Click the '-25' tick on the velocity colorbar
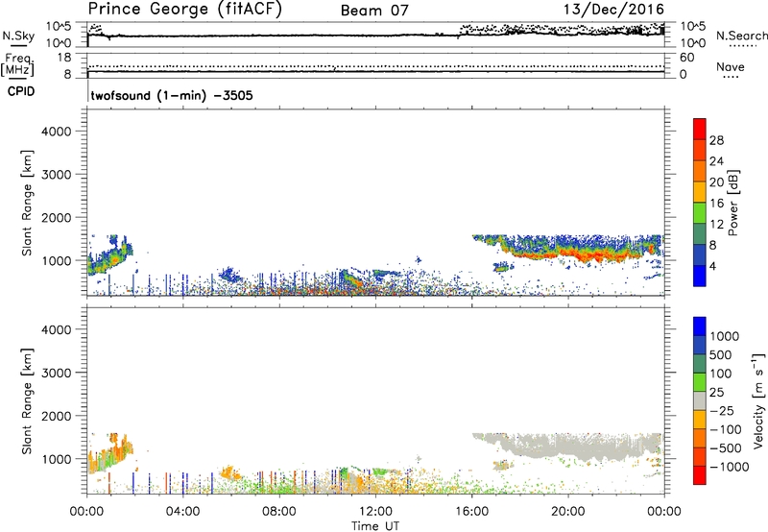Screen dimensions: 768x532 pos(721,411)
